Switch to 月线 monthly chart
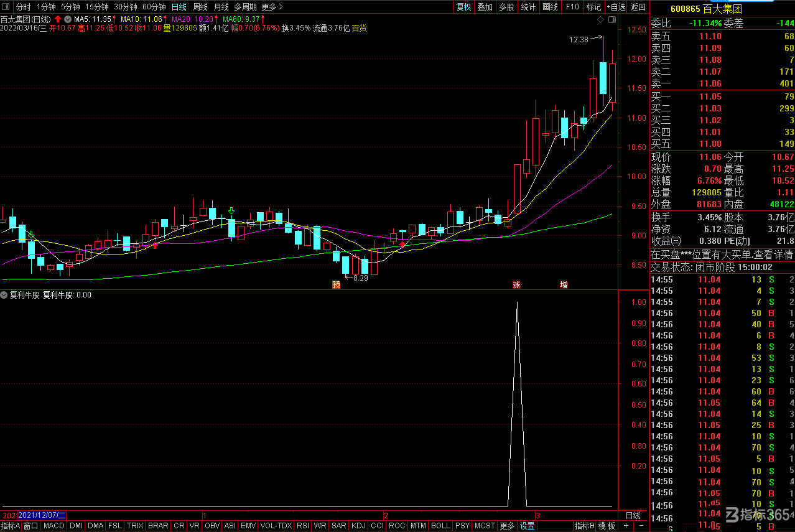This screenshot has height=532, width=795. [221, 7]
